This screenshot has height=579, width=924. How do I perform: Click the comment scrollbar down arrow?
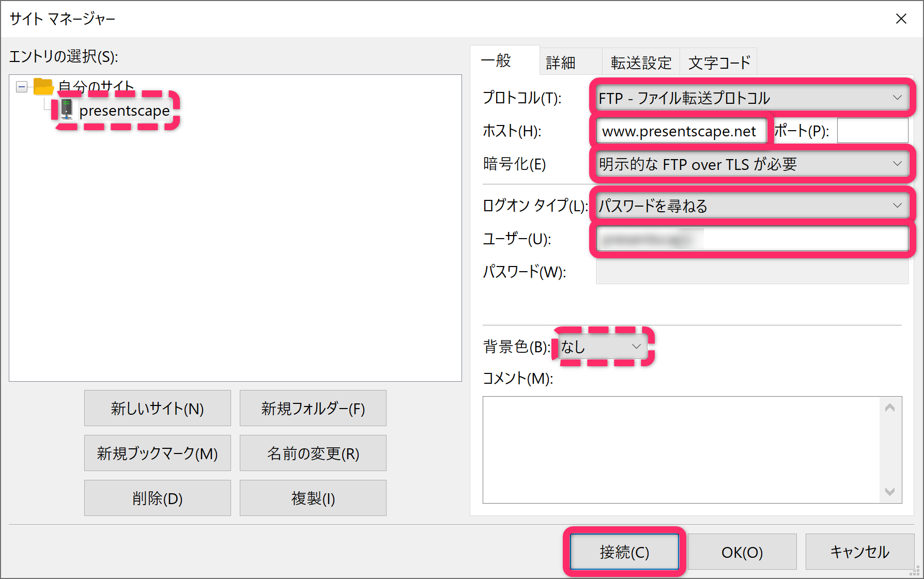coord(890,492)
